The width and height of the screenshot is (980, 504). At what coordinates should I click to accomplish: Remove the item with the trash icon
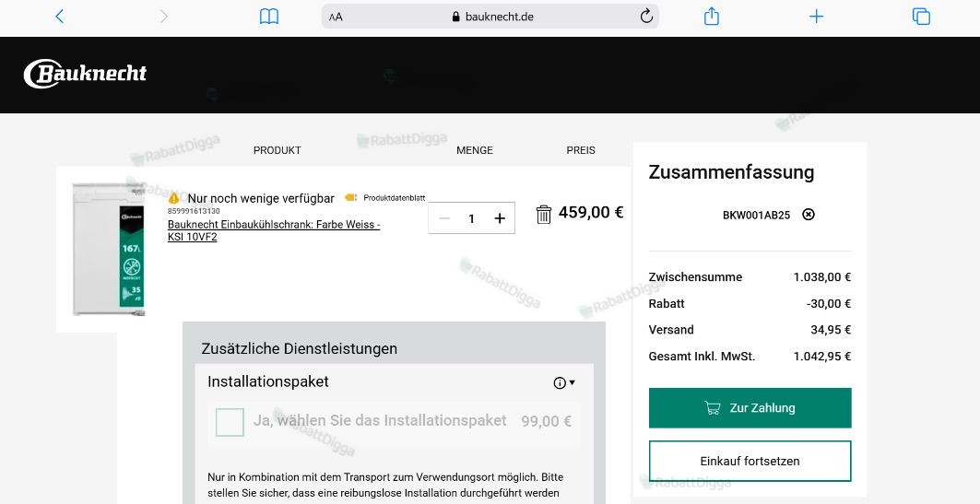click(544, 214)
